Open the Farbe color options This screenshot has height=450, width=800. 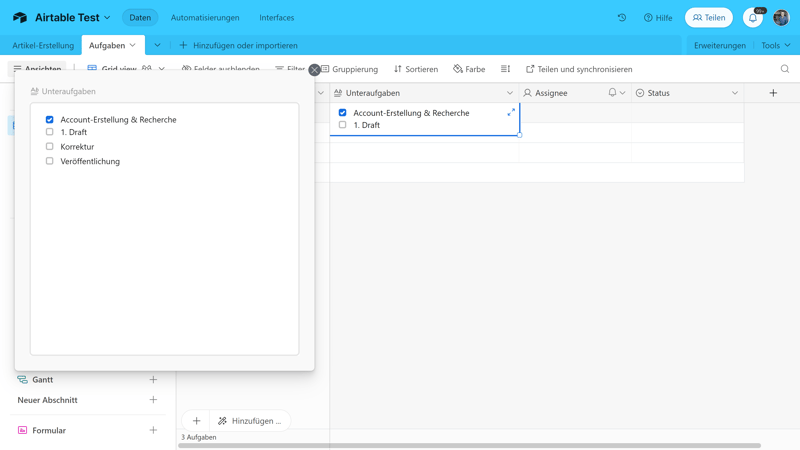coord(469,69)
